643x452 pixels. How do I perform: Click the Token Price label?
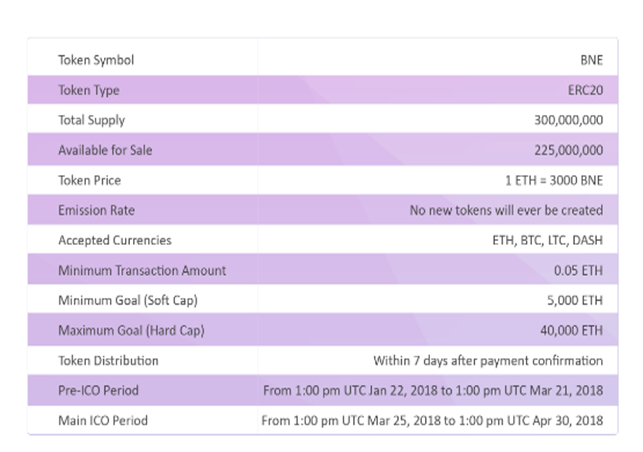(x=89, y=180)
